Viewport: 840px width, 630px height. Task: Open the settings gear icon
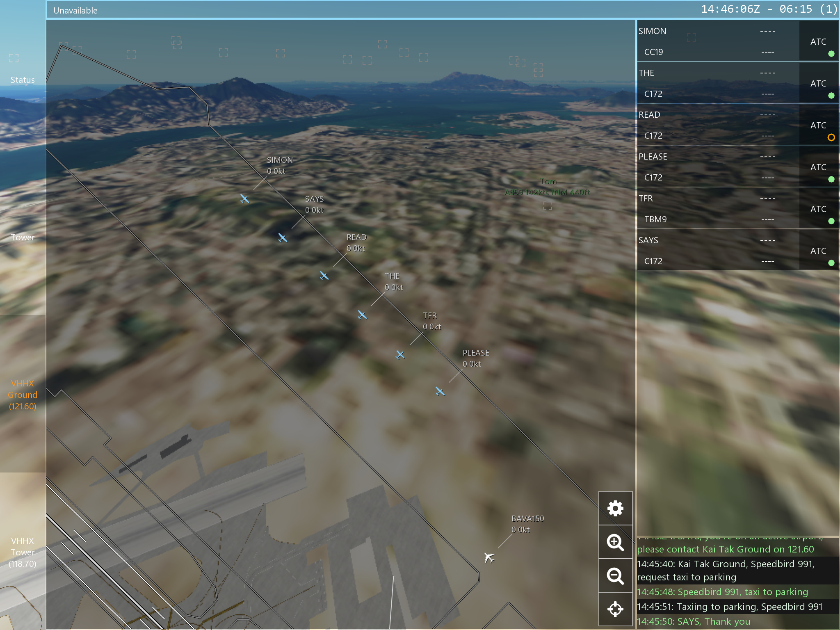click(615, 508)
